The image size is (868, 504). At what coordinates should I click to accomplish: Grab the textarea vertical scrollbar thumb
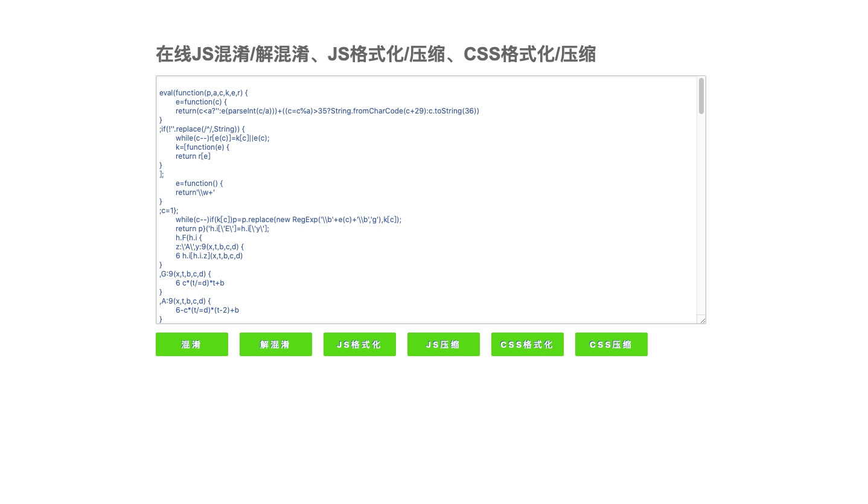(701, 96)
